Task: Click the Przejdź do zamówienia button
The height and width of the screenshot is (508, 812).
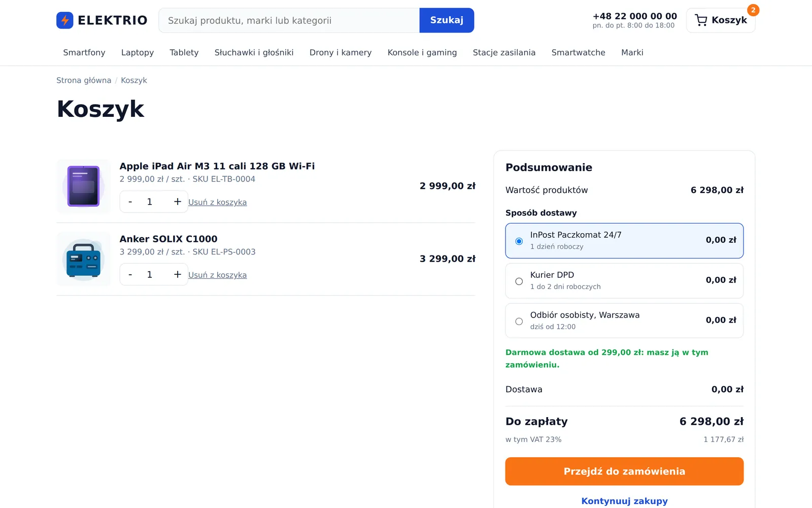Action: click(x=624, y=471)
